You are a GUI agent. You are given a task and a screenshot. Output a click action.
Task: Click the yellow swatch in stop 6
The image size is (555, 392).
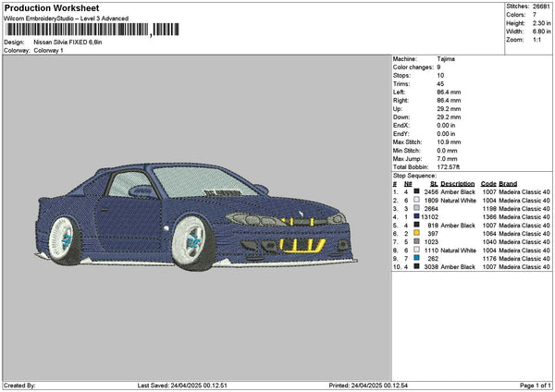click(416, 234)
